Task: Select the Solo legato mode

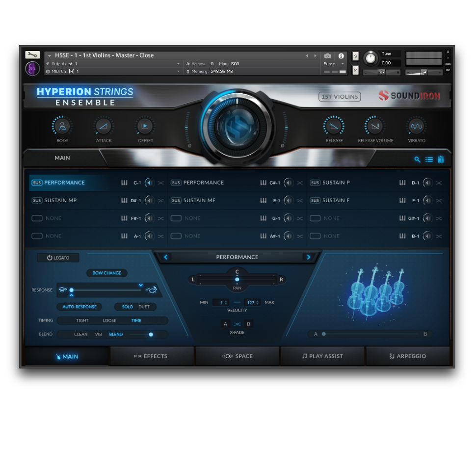Action: [128, 307]
